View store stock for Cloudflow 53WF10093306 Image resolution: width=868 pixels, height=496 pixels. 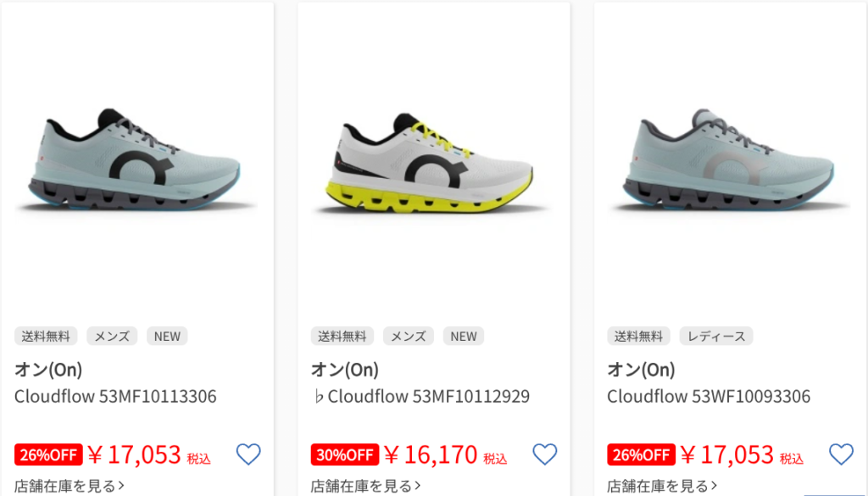coord(662,486)
